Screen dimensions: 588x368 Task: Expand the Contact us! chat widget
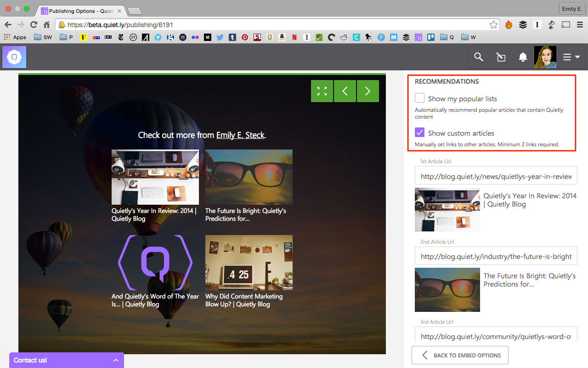coord(67,360)
